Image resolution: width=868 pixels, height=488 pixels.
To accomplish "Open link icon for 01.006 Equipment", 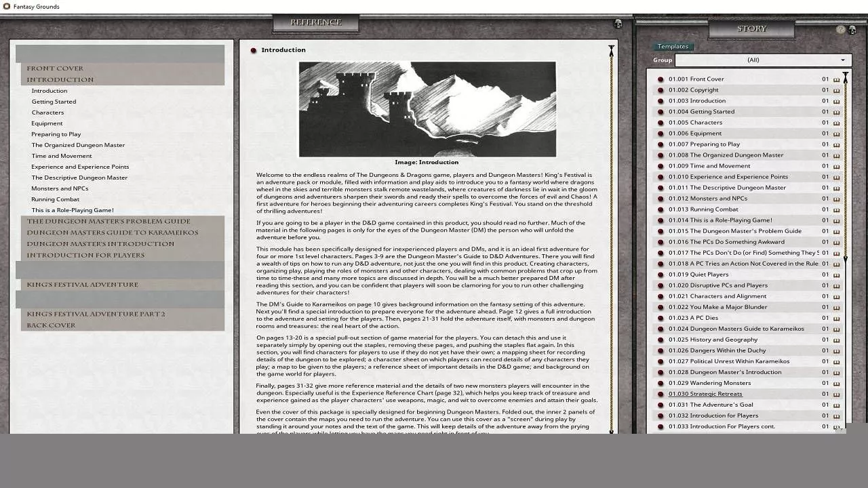I will click(660, 134).
